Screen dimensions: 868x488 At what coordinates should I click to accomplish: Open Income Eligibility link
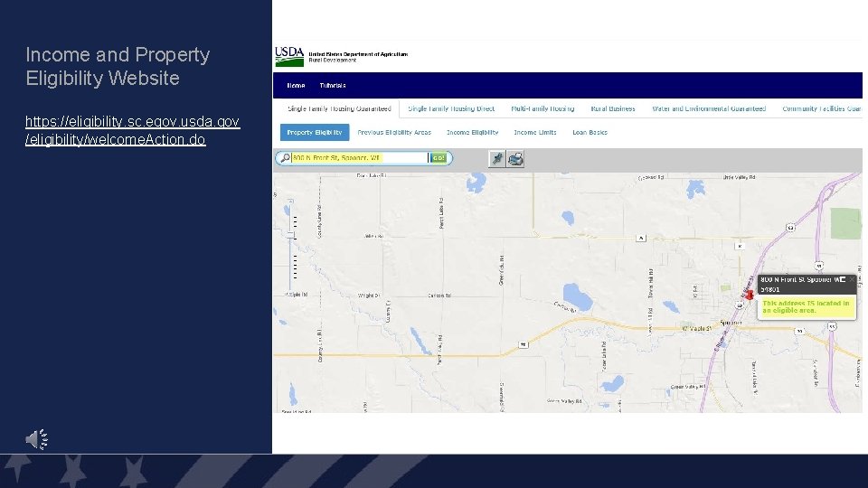(x=472, y=133)
